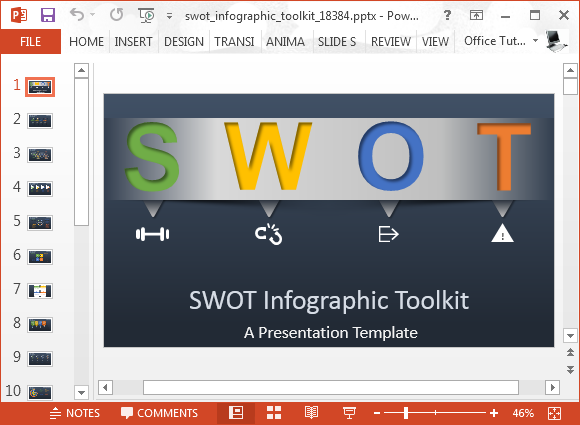Click slide editor vertical scroll down arrow
The image size is (580, 425).
tap(570, 336)
